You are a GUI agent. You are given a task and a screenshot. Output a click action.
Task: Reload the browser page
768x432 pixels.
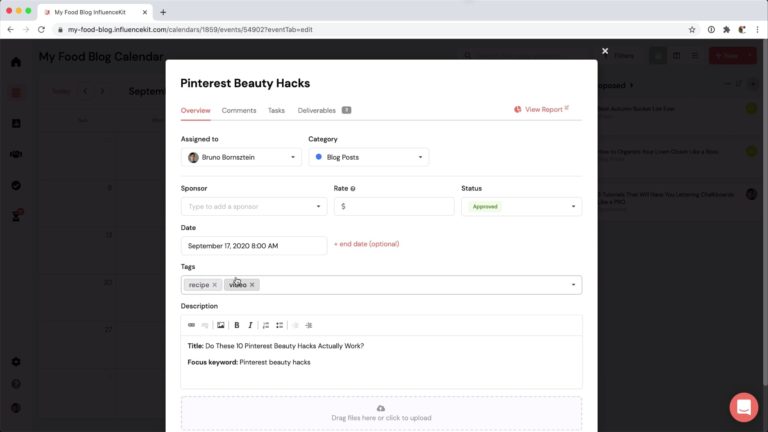point(42,29)
